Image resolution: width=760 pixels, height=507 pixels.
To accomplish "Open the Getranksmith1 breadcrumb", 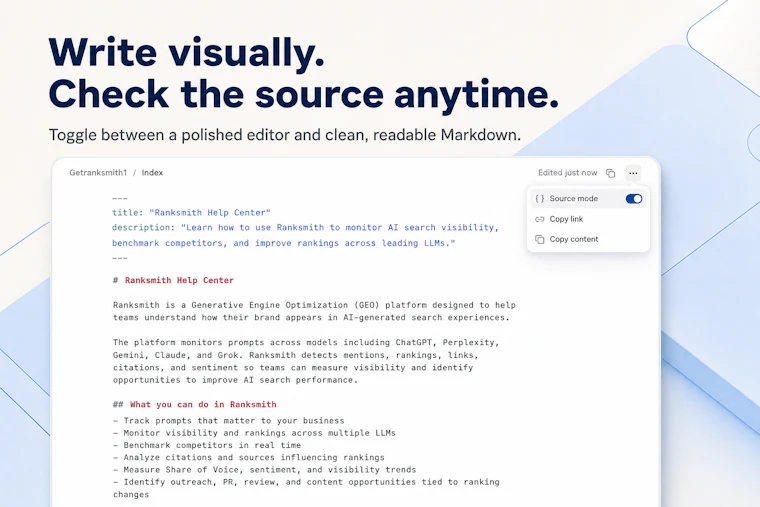I will 98,173.
